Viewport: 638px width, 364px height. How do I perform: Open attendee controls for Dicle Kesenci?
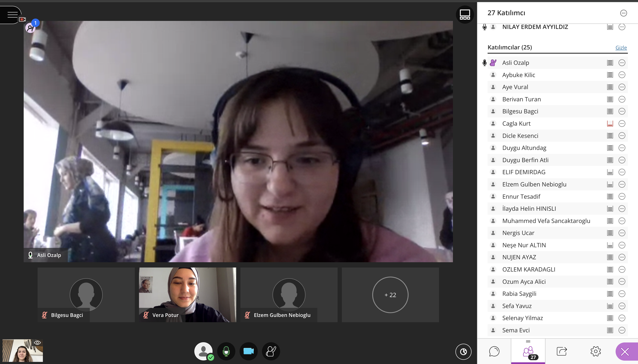coord(622,136)
